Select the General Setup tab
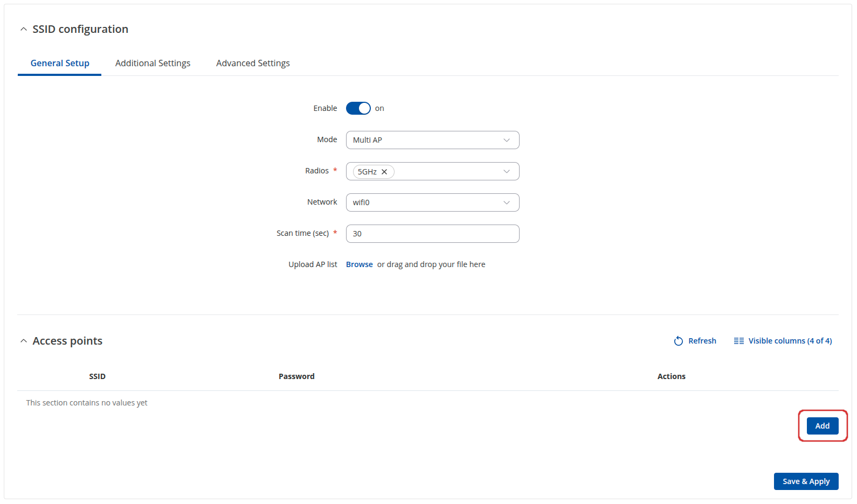Viewport: 857px width, 504px height. tap(60, 63)
